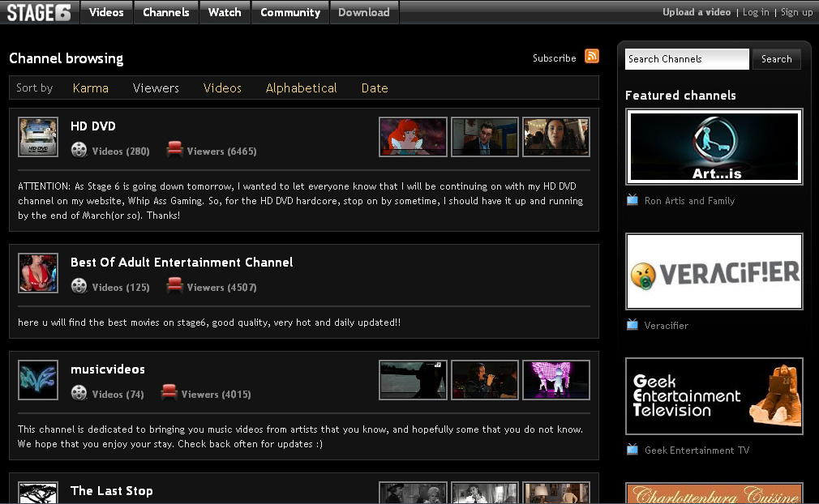Click Viewers (4507) link
This screenshot has height=504, width=819.
click(221, 288)
